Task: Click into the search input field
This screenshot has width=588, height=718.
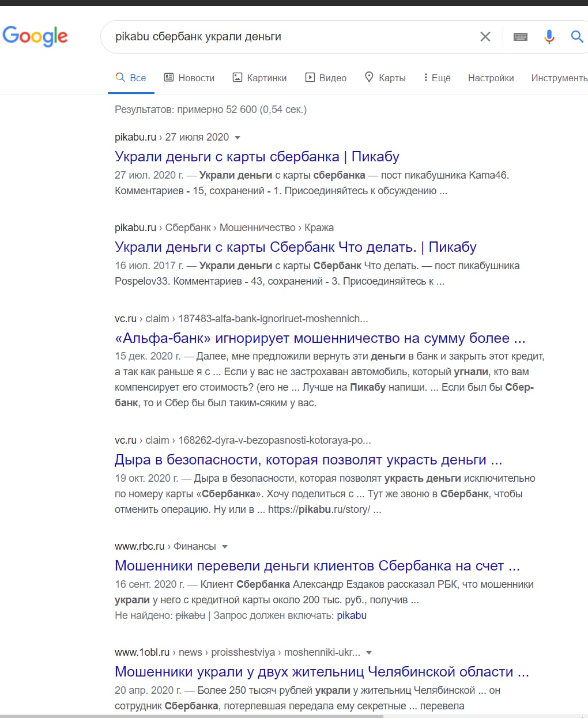Action: click(294, 37)
